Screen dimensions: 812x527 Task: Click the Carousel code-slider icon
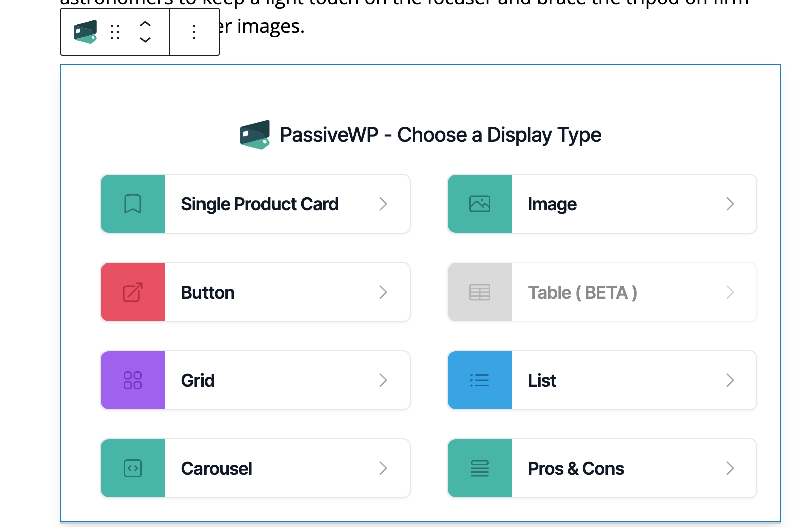click(x=133, y=468)
